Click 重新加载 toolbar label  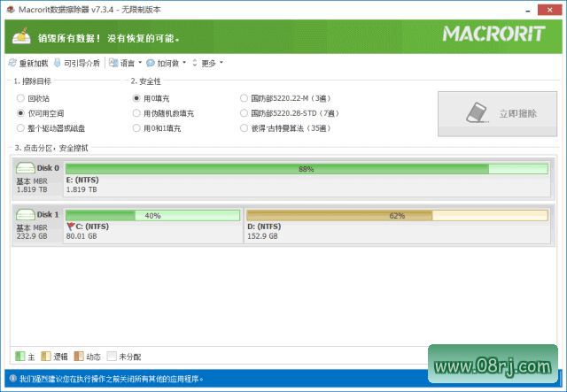[34, 63]
